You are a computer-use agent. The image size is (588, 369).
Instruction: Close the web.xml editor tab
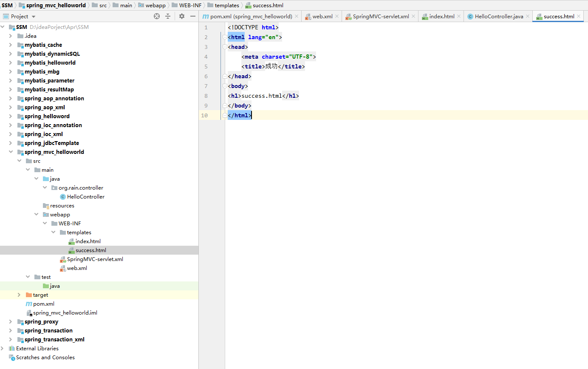pos(337,17)
